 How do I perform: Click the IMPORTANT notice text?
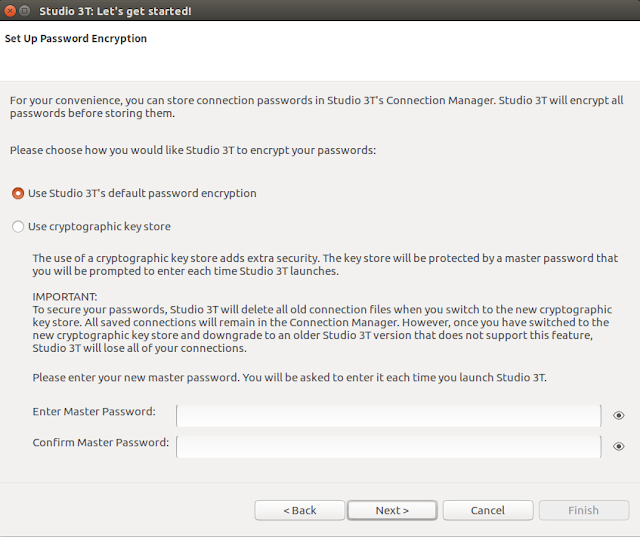(x=65, y=297)
